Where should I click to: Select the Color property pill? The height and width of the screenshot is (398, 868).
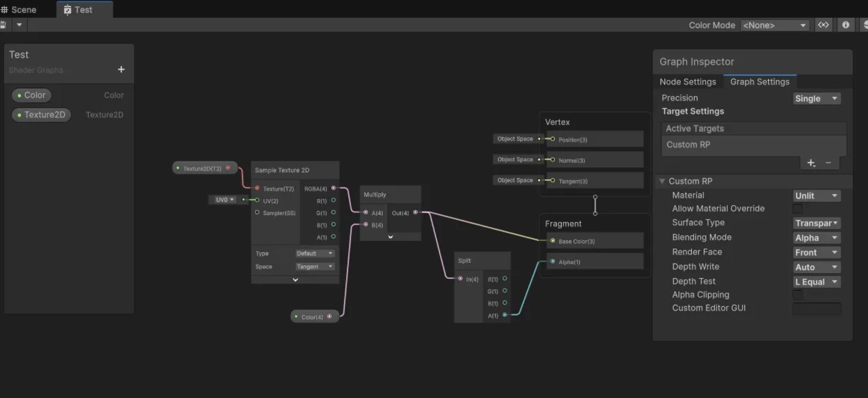click(x=31, y=95)
